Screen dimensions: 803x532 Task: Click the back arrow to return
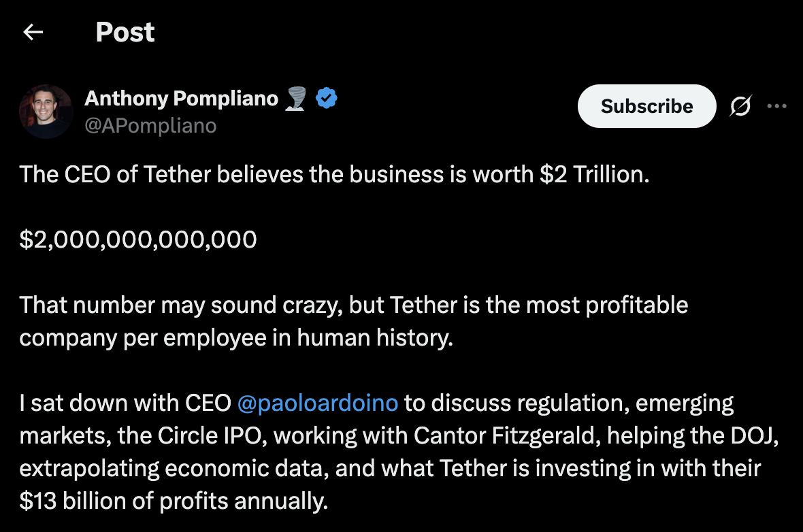click(x=33, y=32)
